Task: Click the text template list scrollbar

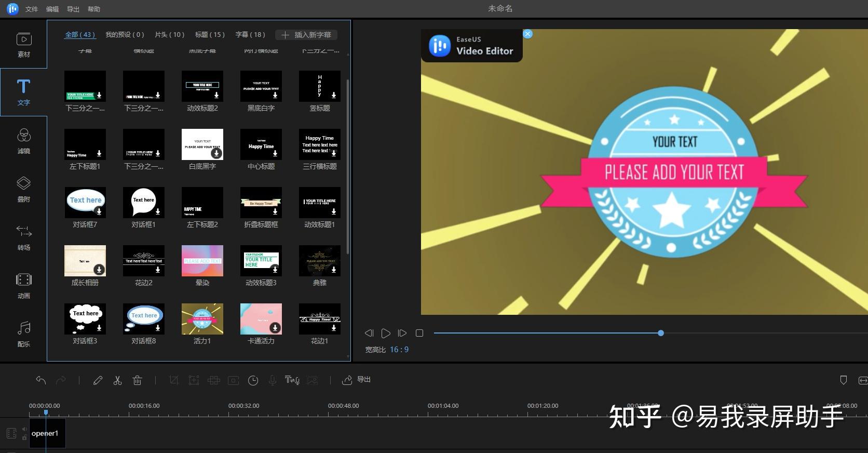Action: pyautogui.click(x=348, y=166)
